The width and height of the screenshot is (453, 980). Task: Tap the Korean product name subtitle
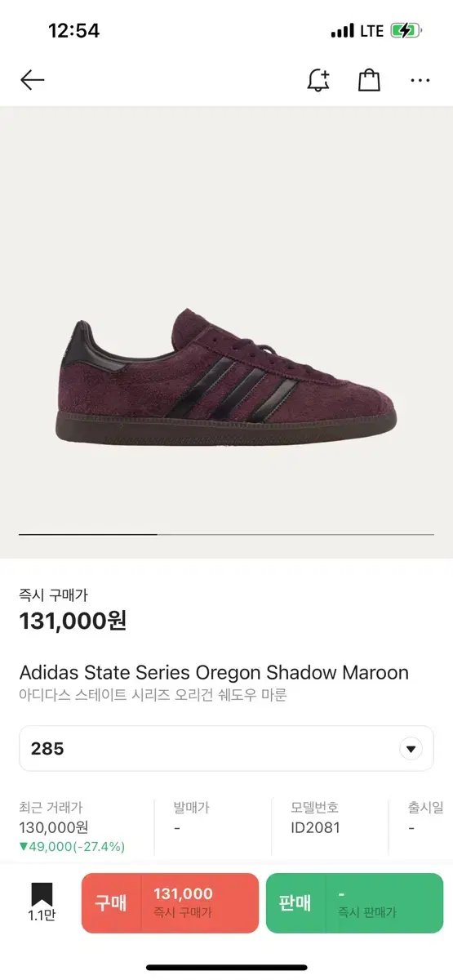click(153, 696)
